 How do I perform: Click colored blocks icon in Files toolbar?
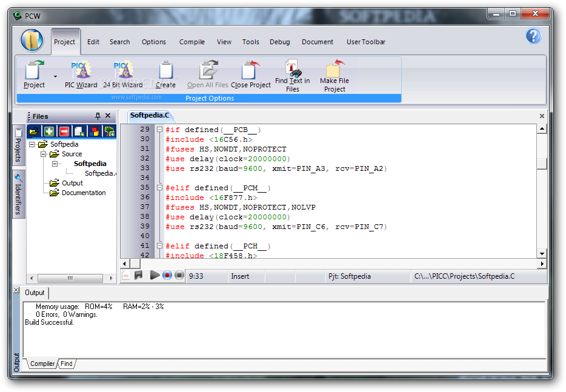pyautogui.click(x=95, y=131)
